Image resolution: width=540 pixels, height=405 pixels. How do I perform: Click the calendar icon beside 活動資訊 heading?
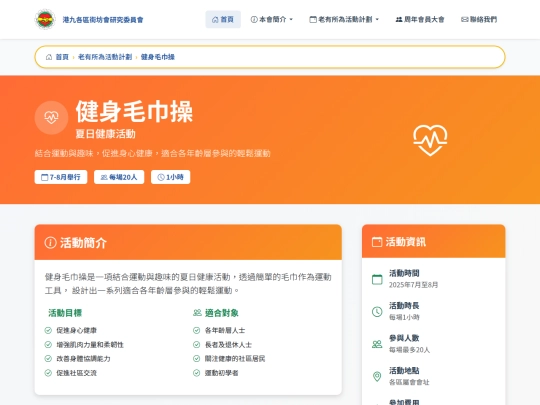click(x=377, y=242)
